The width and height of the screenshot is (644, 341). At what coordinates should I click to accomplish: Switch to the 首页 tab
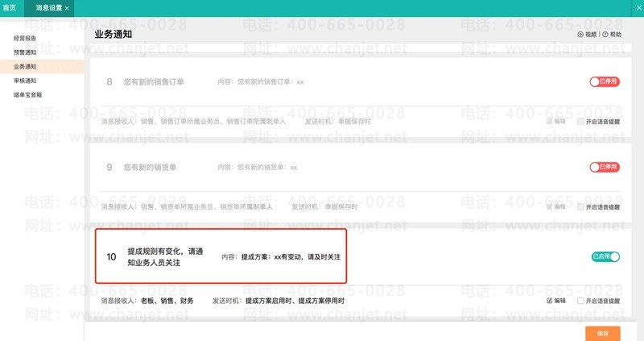pyautogui.click(x=9, y=8)
